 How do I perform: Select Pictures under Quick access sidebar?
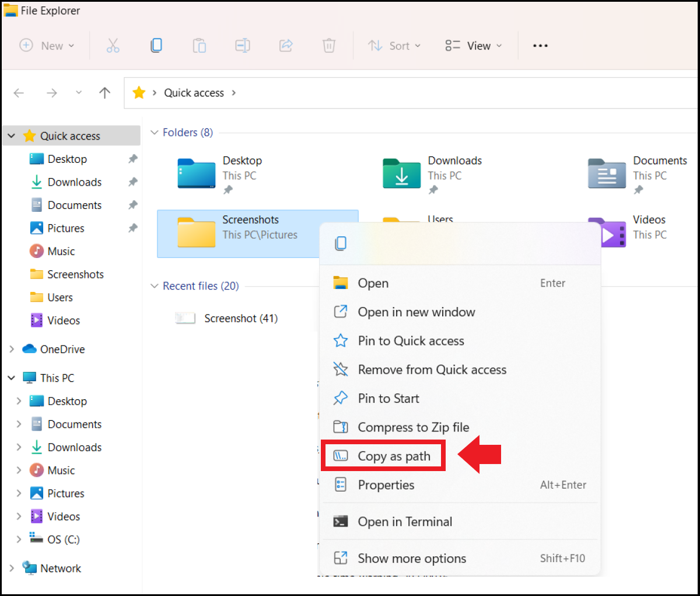tap(65, 228)
